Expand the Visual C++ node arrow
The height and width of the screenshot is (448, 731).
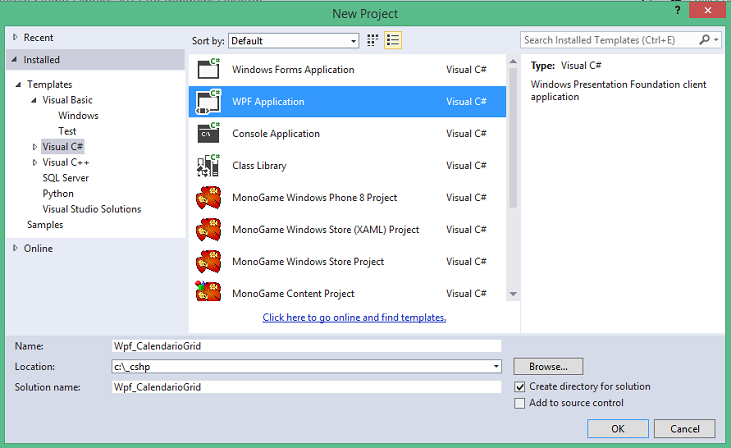[34, 163]
